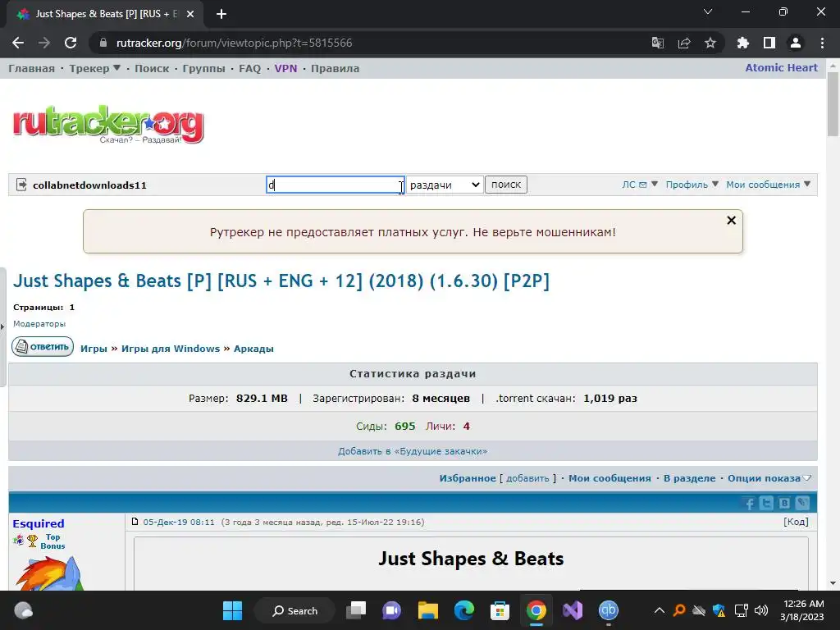
Task: Open the Atomic Heart link
Action: pyautogui.click(x=781, y=68)
